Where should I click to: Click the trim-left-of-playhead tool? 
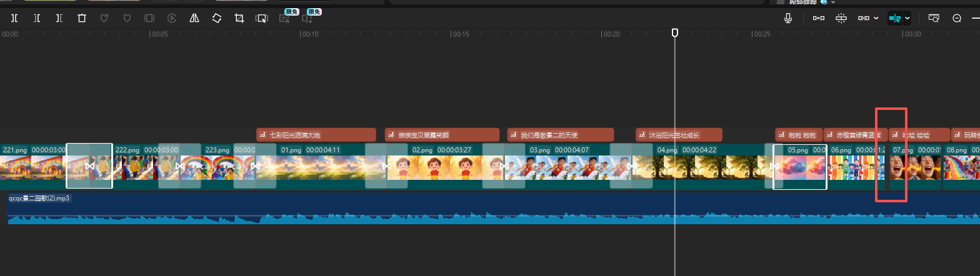36,18
